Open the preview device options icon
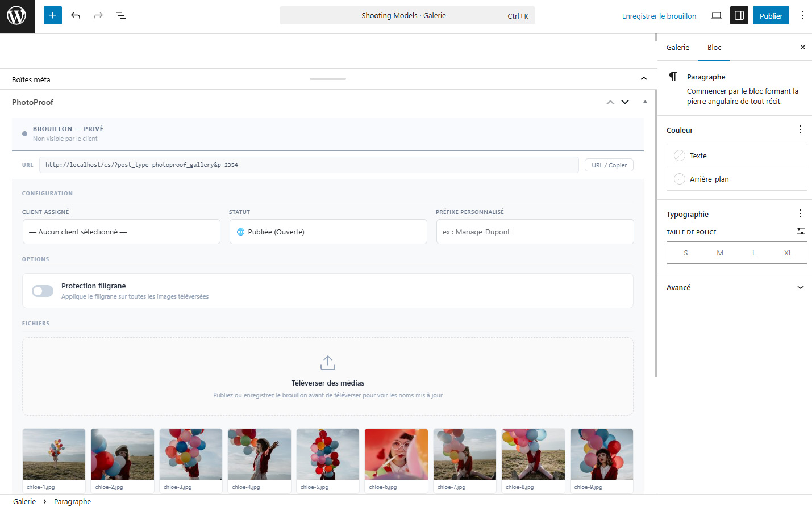 [717, 15]
